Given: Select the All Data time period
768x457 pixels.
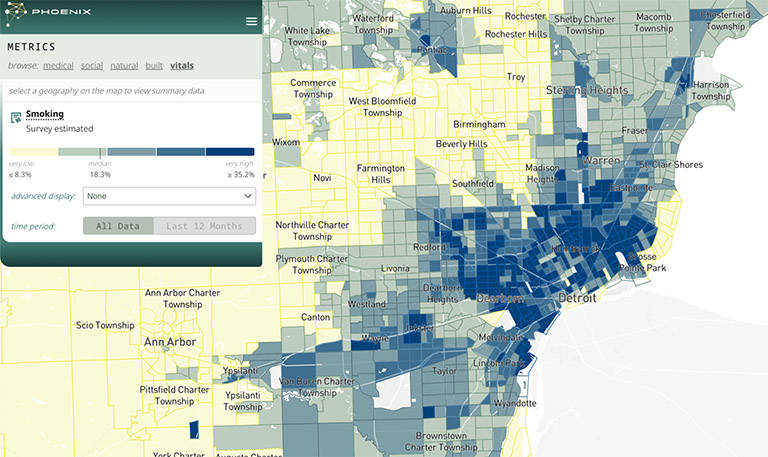Looking at the screenshot, I should pos(118,226).
